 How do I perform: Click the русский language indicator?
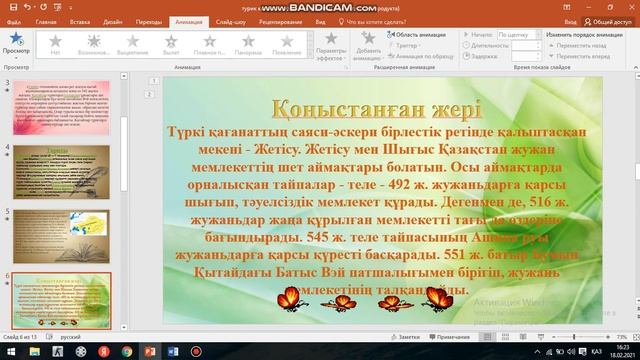(x=70, y=337)
